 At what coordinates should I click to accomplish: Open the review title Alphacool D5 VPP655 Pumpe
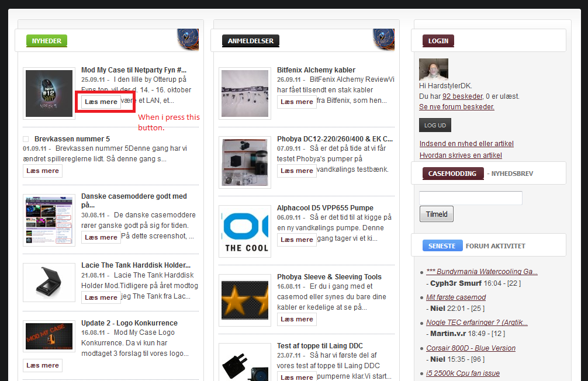[x=325, y=208]
